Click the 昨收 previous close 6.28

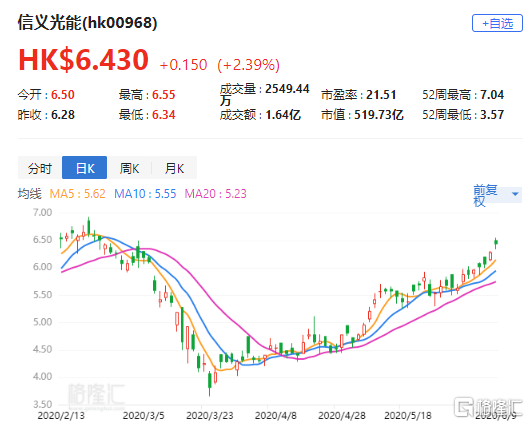(63, 115)
